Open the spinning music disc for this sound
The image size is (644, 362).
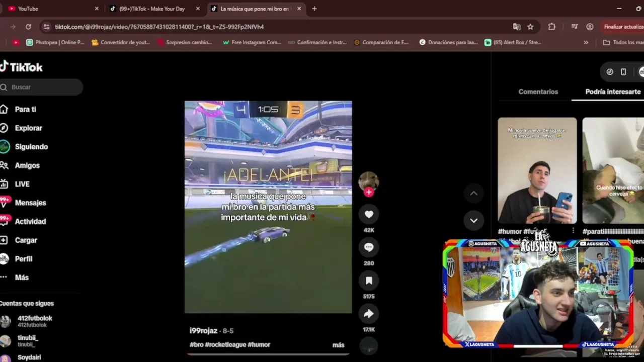pyautogui.click(x=369, y=345)
